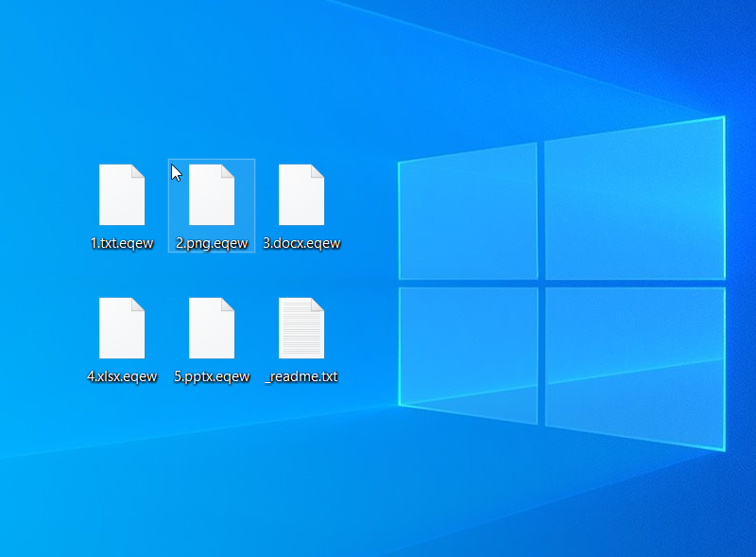Click the 2.png.eqew filename label
The height and width of the screenshot is (557, 756).
click(212, 243)
